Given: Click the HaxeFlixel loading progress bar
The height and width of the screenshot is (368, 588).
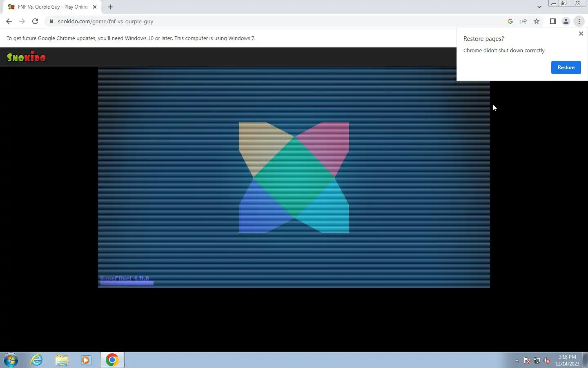Looking at the screenshot, I should tap(127, 283).
